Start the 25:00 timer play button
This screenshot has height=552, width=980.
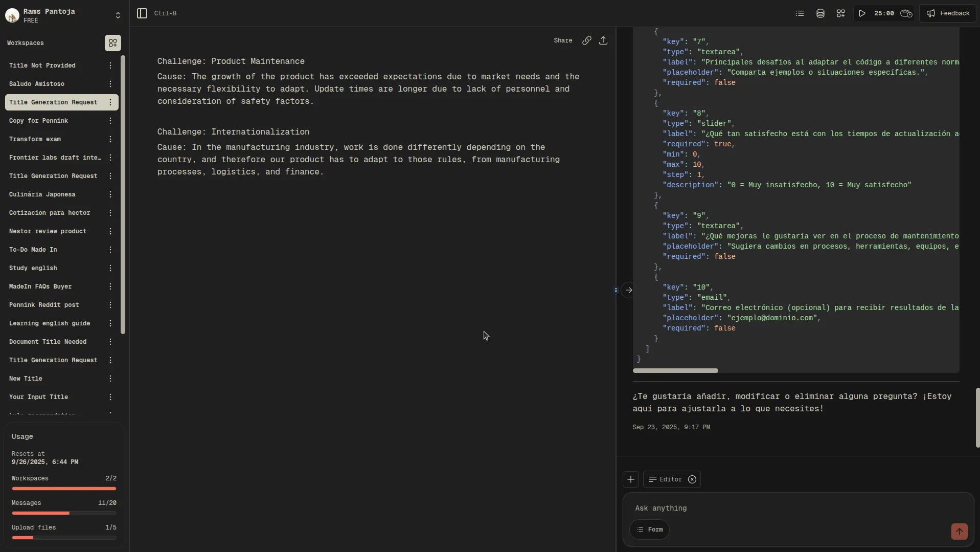point(862,13)
